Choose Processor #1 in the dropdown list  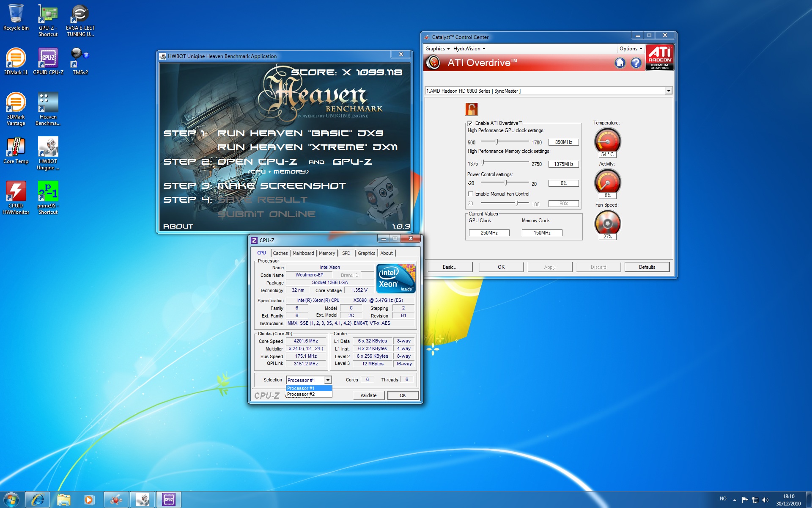click(309, 388)
